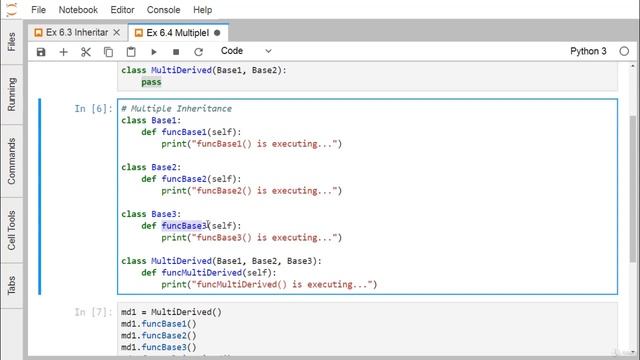Cut the selected cell with the scissors icon
This screenshot has height=360, width=640.
pyautogui.click(x=86, y=52)
